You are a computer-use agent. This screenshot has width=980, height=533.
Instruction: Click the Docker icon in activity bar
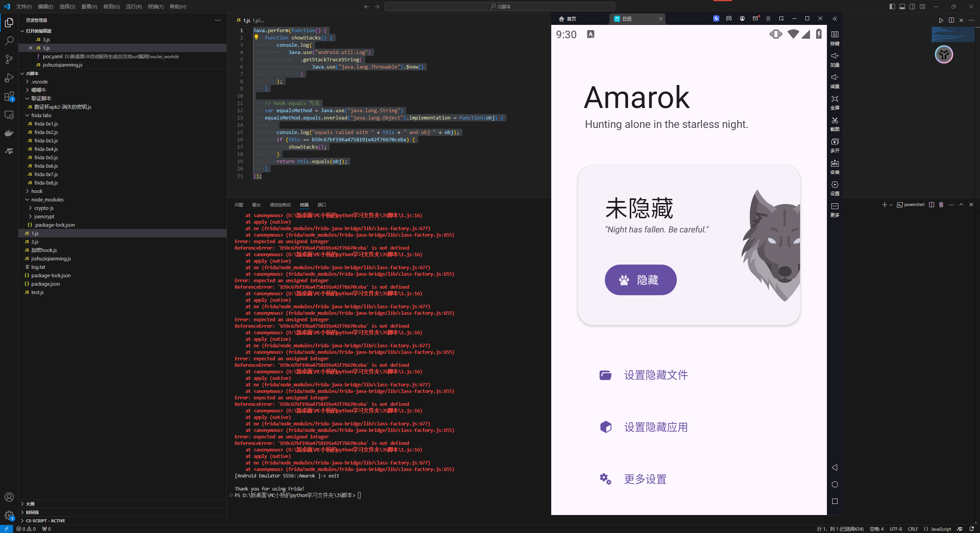tap(9, 133)
